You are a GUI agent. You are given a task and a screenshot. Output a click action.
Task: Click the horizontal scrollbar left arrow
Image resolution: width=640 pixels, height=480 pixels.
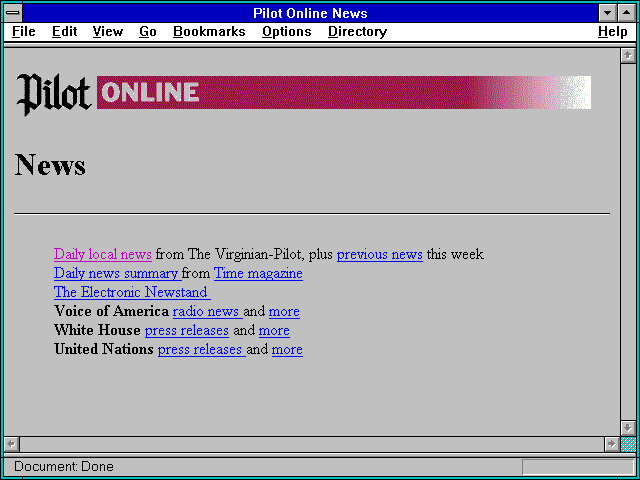11,444
